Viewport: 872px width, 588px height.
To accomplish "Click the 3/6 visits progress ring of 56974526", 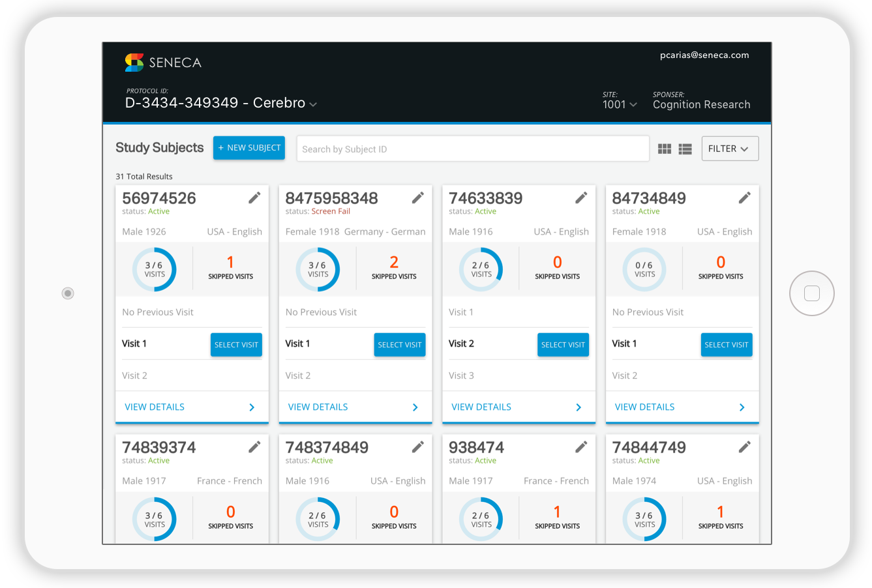I will click(155, 269).
